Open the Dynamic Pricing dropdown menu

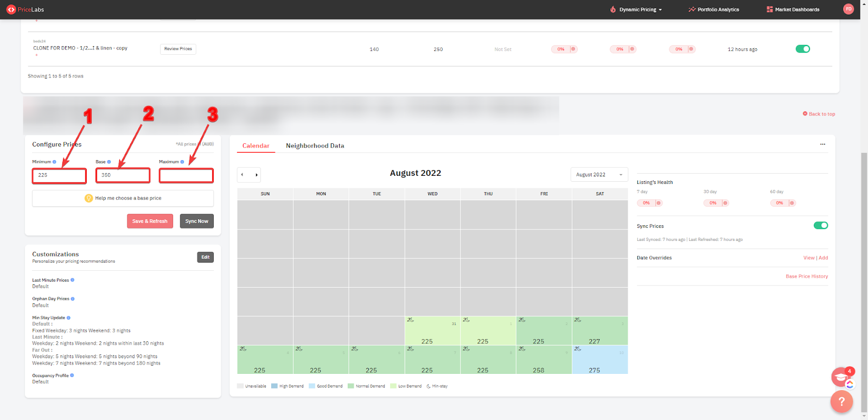pyautogui.click(x=636, y=9)
